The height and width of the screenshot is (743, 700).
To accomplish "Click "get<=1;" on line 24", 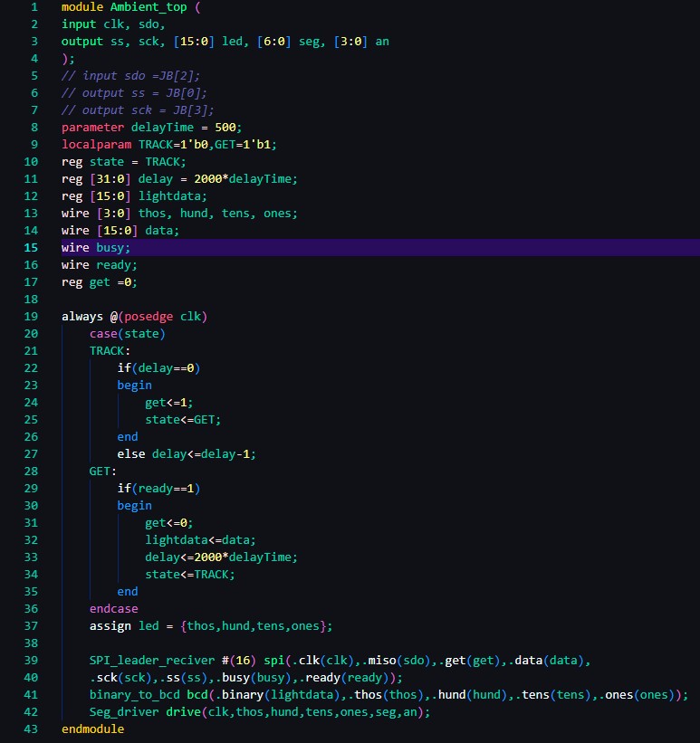I will click(x=168, y=403).
